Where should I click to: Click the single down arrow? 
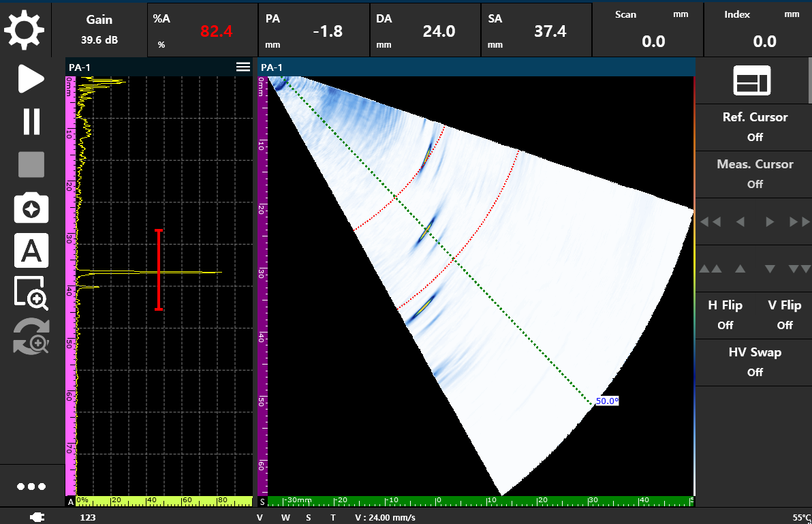click(770, 268)
